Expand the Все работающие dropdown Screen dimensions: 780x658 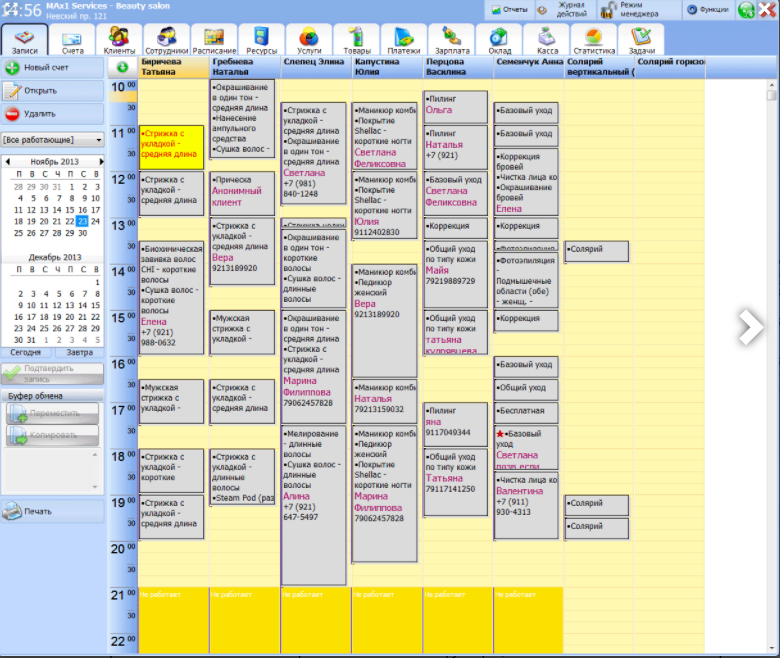tap(53, 140)
